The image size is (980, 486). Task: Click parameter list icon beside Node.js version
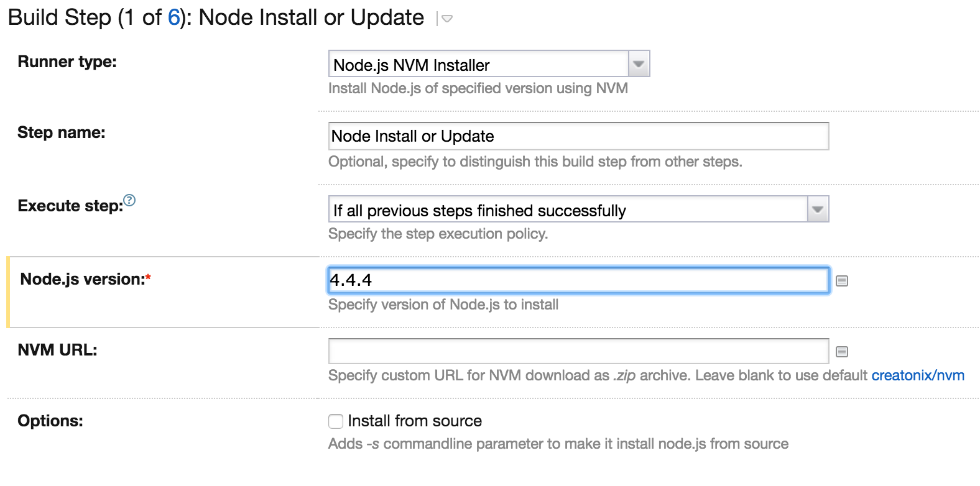(842, 281)
